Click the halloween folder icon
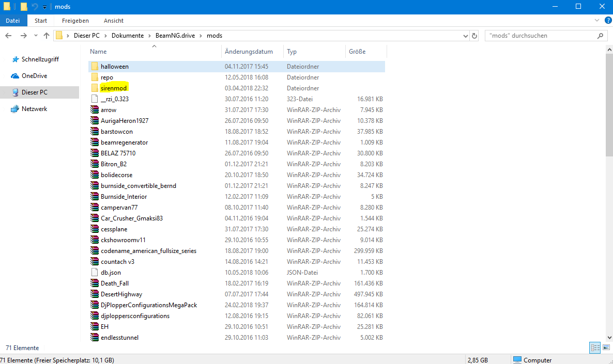This screenshot has width=613, height=364. [x=95, y=67]
